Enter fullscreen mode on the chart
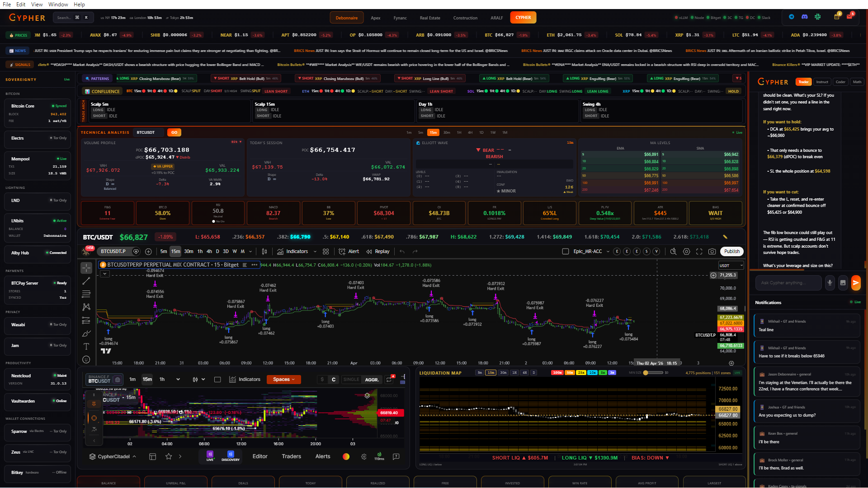Image resolution: width=868 pixels, height=488 pixels. point(699,252)
